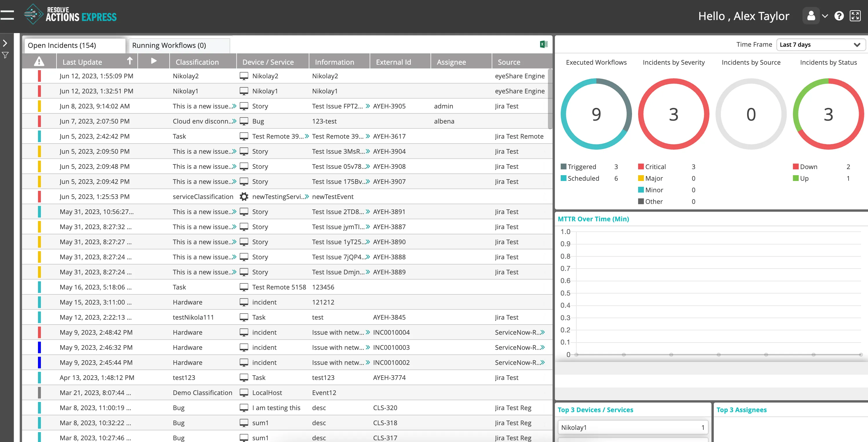Open the filter funnel icon

click(6, 55)
